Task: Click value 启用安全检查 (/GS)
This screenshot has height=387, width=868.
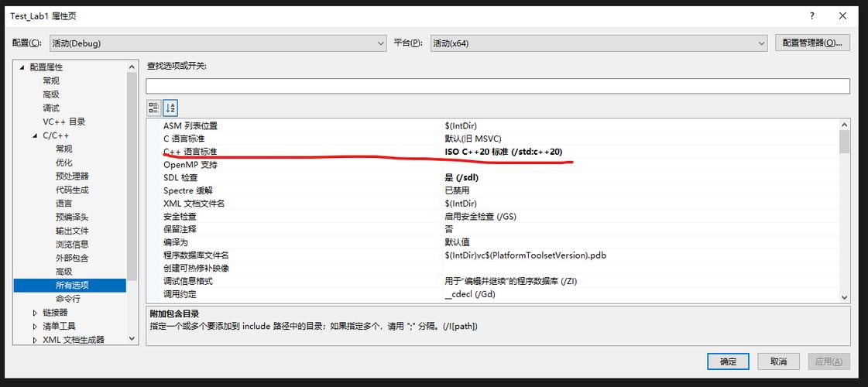Action: click(x=481, y=217)
